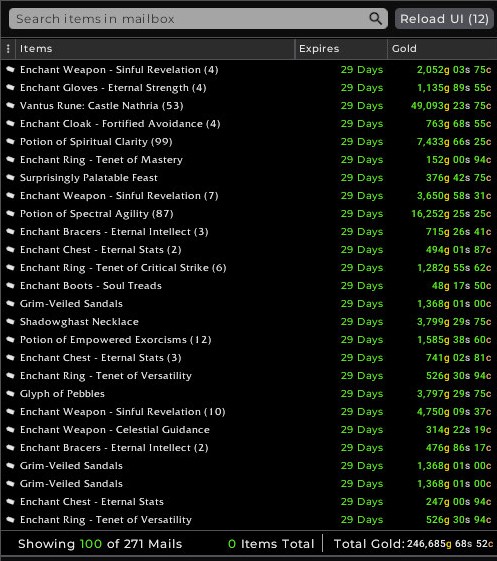Click the mail icon for Surprisingly Palatable Feast
Screen dimensions: 497x561
pos(10,177)
